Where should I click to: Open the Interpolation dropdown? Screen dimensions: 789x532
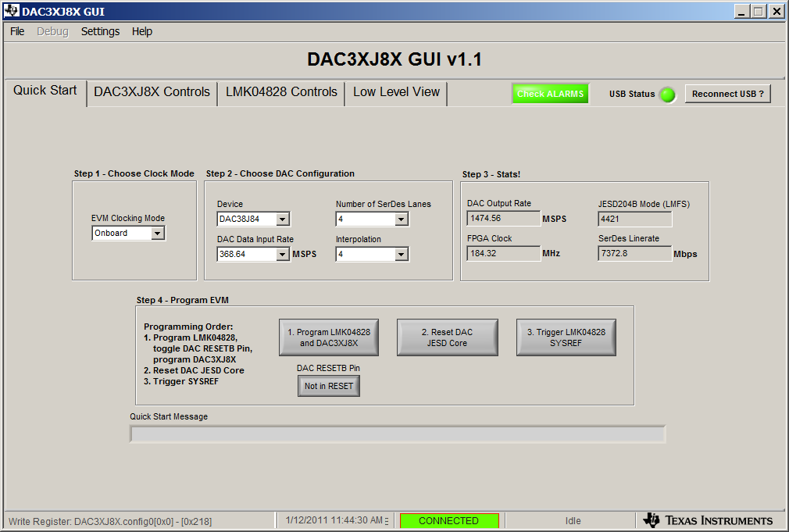coord(373,254)
